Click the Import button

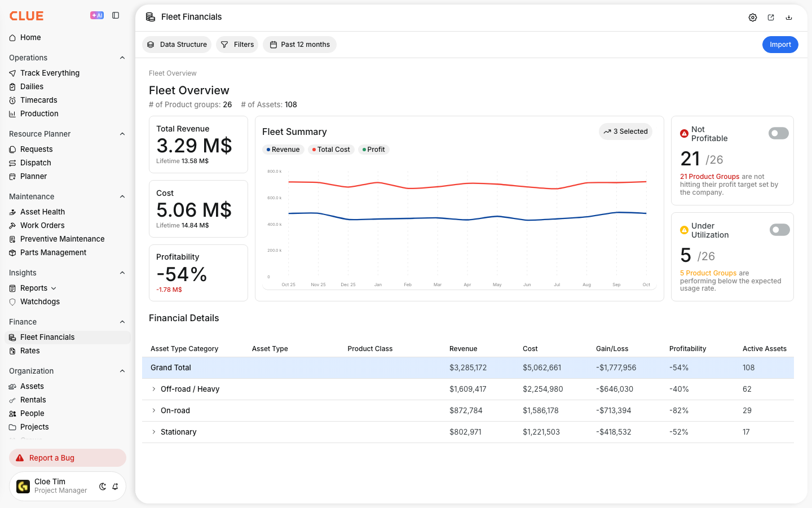pyautogui.click(x=780, y=45)
